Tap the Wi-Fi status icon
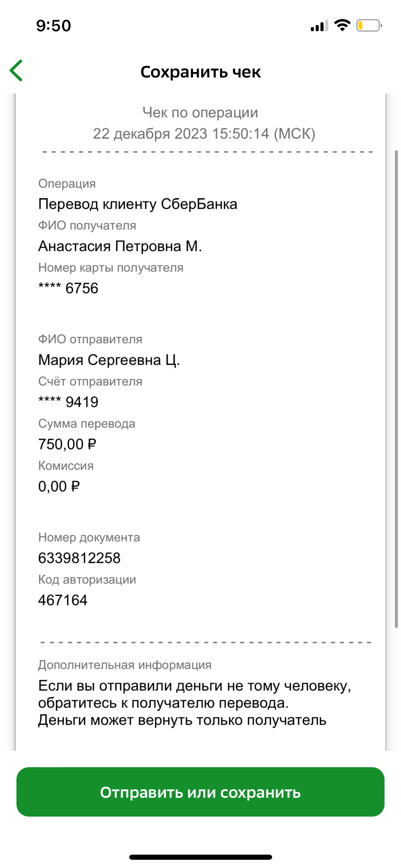401x868 pixels. pos(342,25)
